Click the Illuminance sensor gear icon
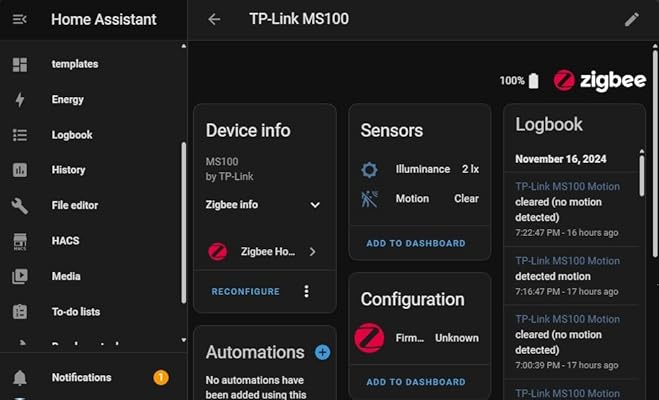 click(x=369, y=170)
